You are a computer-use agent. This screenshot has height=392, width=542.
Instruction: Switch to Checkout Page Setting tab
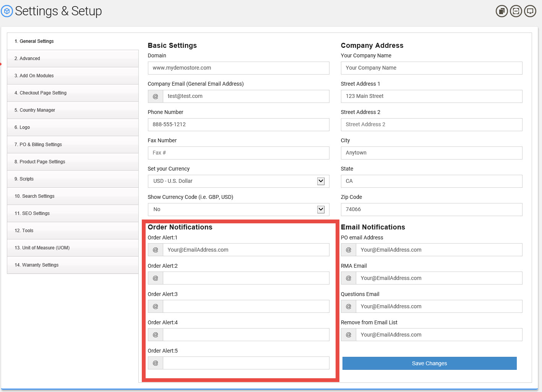[x=73, y=93]
